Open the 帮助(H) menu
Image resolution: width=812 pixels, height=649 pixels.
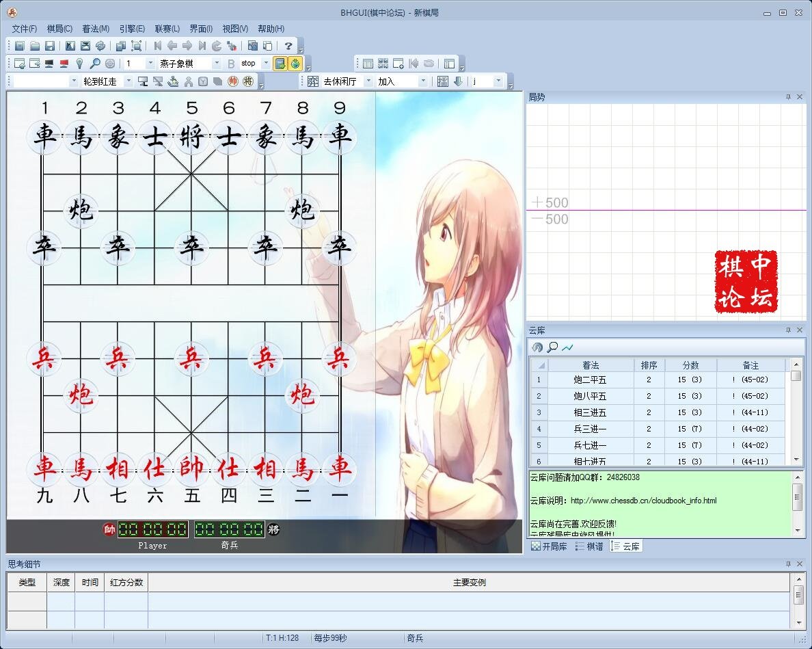(x=271, y=29)
